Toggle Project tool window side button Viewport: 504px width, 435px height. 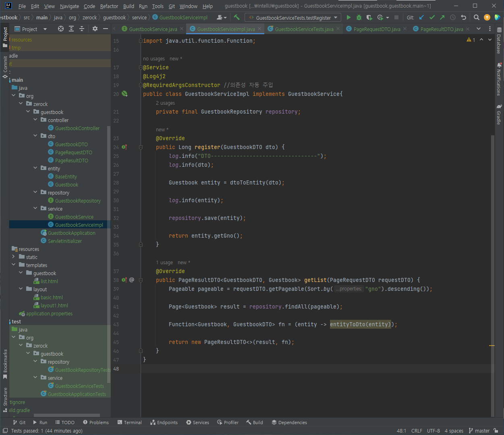[5, 37]
